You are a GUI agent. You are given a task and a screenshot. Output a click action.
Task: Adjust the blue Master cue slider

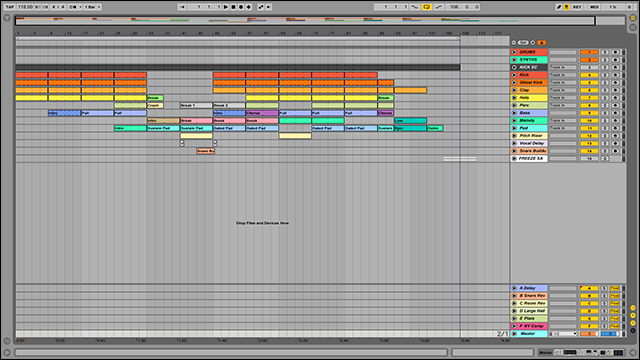pyautogui.click(x=610, y=334)
